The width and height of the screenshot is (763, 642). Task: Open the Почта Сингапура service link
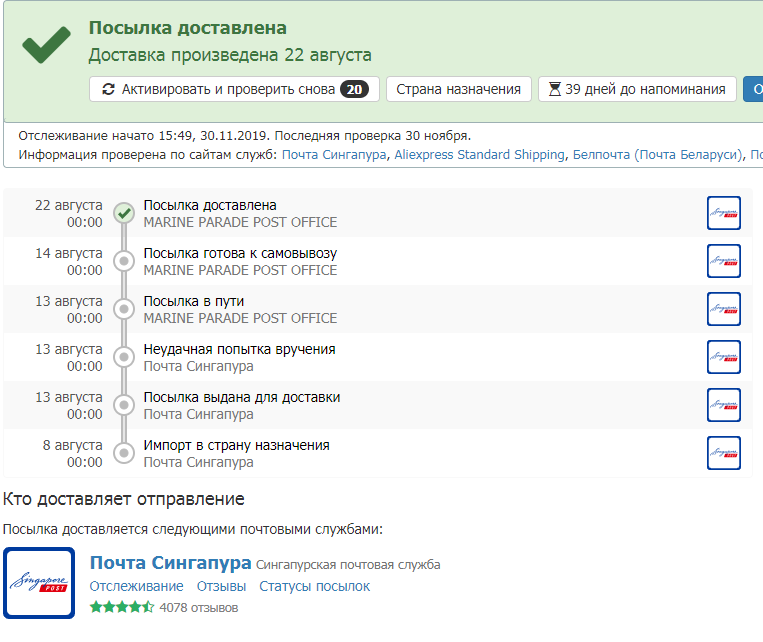click(334, 154)
